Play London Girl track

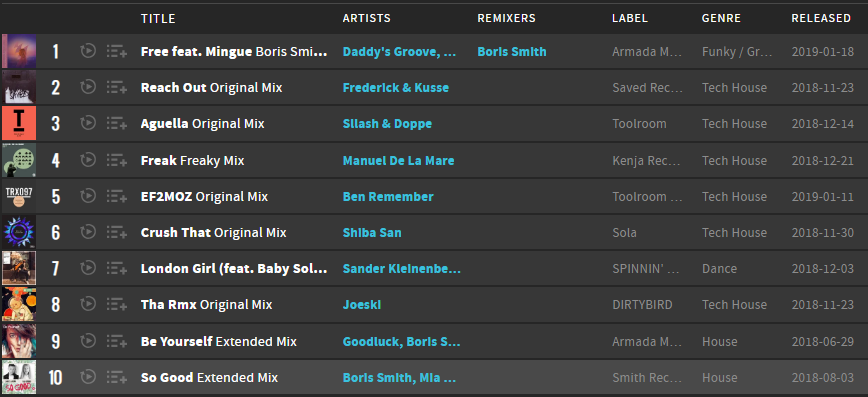(88, 268)
